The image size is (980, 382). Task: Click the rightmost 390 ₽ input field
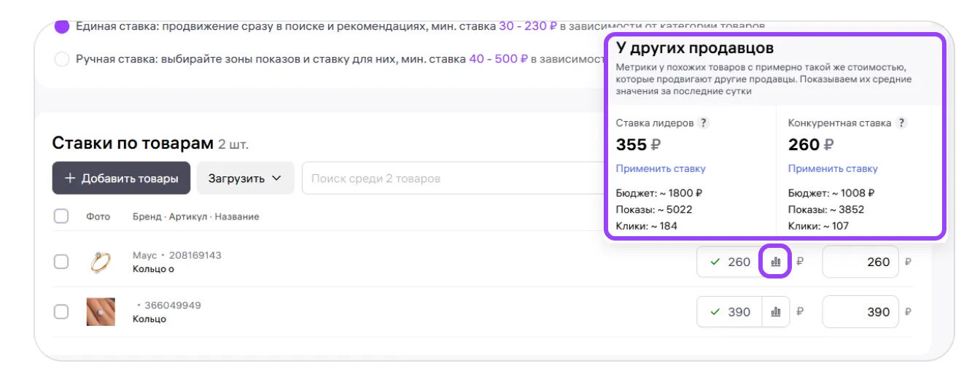pyautogui.click(x=860, y=312)
